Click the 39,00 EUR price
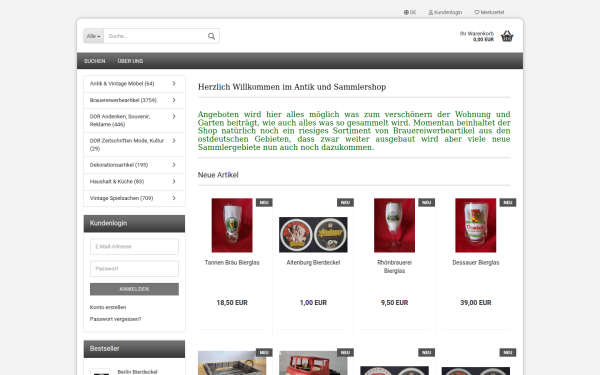600x375 pixels. (x=476, y=303)
